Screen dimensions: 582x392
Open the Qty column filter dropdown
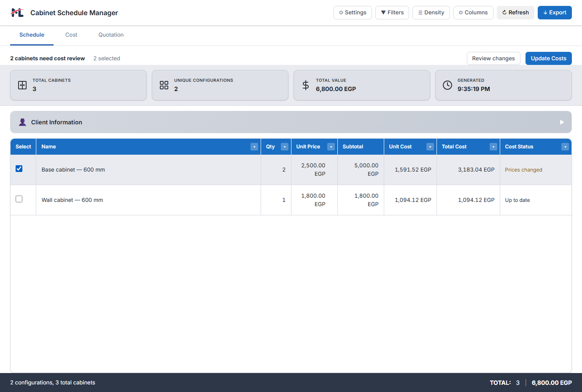click(x=285, y=147)
